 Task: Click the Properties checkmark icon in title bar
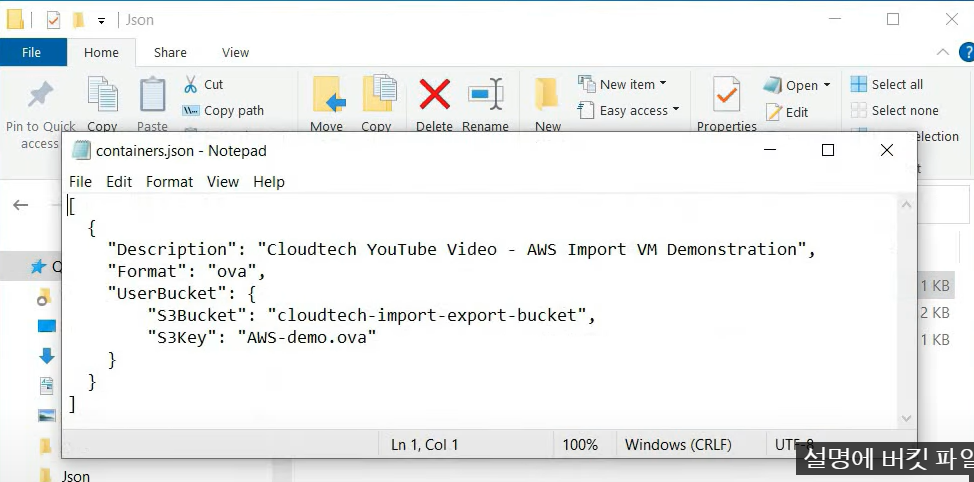pyautogui.click(x=53, y=20)
